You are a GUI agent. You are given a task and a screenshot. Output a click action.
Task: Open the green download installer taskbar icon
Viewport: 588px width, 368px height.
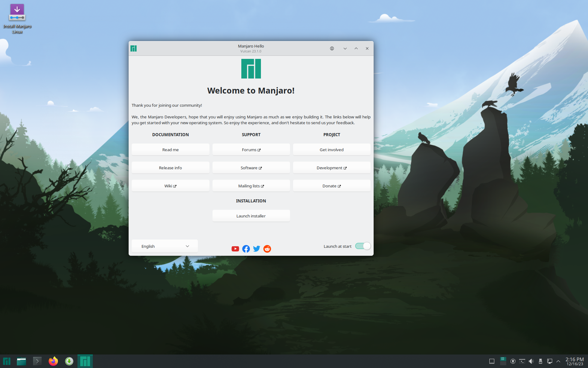(69, 361)
